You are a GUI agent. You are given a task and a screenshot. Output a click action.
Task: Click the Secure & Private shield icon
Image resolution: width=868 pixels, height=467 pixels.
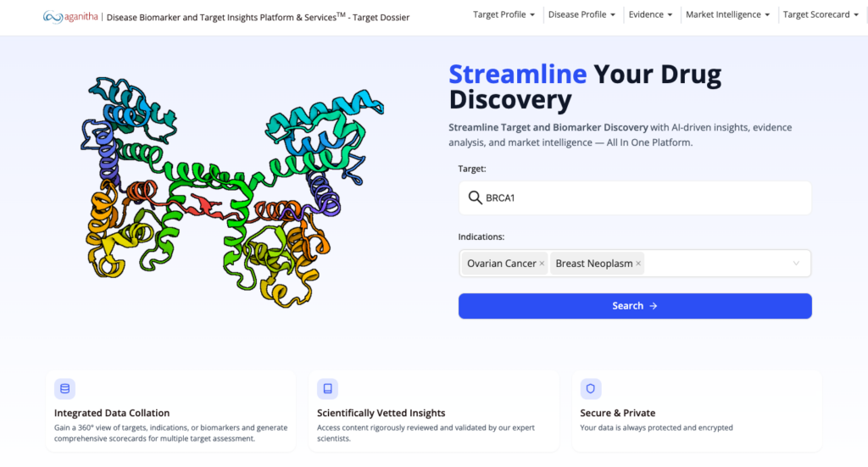(591, 389)
